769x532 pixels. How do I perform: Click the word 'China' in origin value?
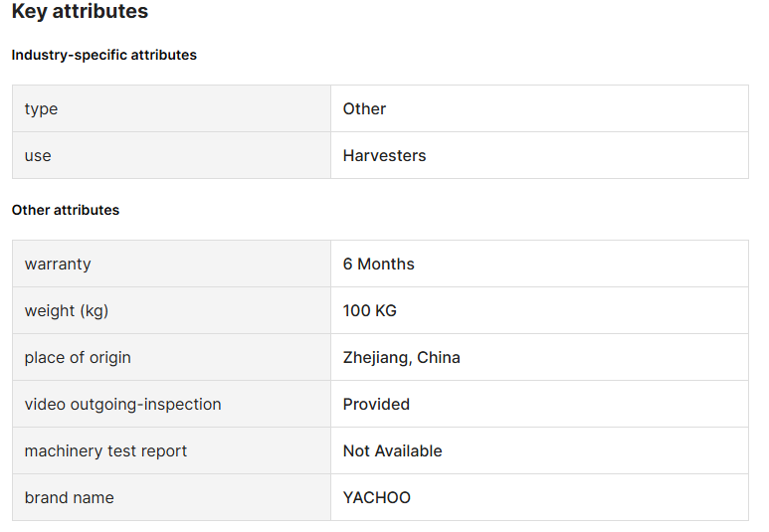point(439,357)
